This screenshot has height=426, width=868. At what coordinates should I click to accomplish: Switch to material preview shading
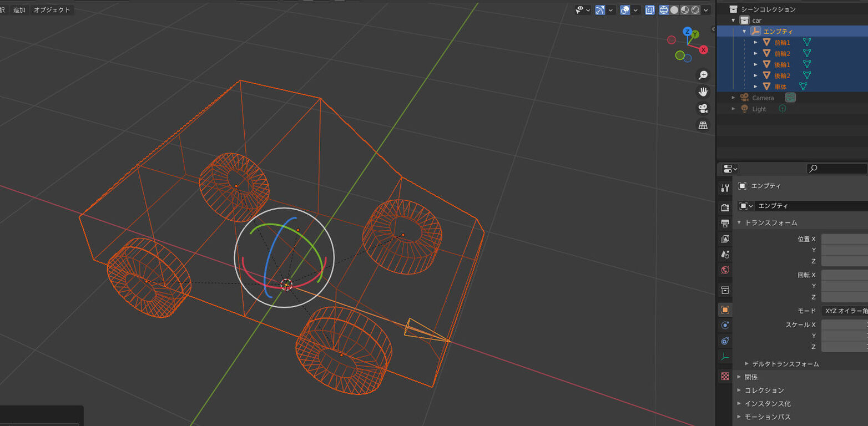coord(685,10)
